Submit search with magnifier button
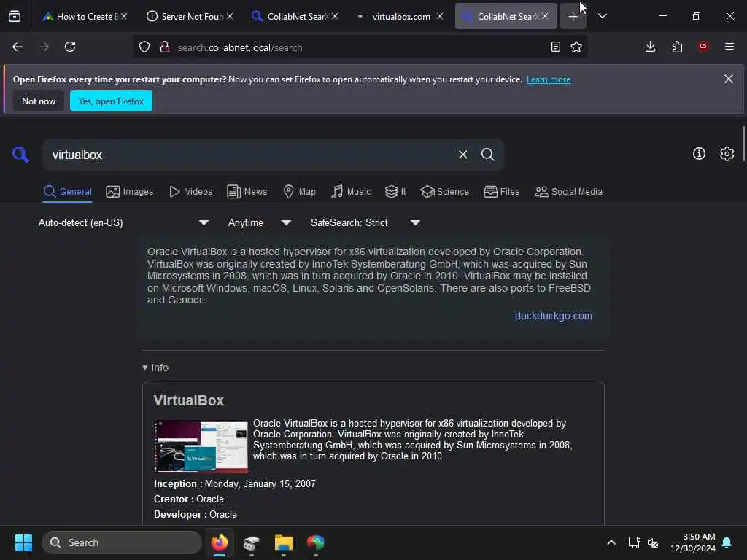The height and width of the screenshot is (560, 747). [487, 155]
